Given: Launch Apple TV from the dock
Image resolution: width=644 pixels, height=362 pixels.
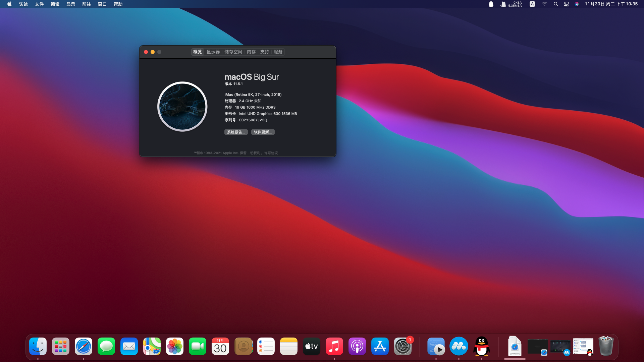Looking at the screenshot, I should 312,346.
